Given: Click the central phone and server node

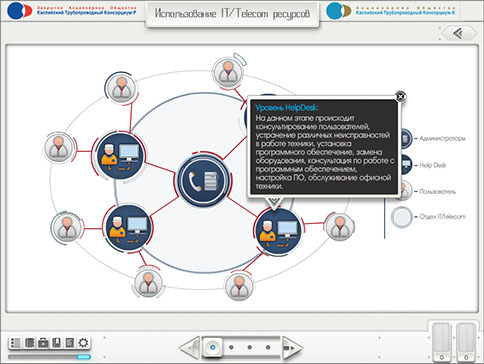Looking at the screenshot, I should 203,181.
